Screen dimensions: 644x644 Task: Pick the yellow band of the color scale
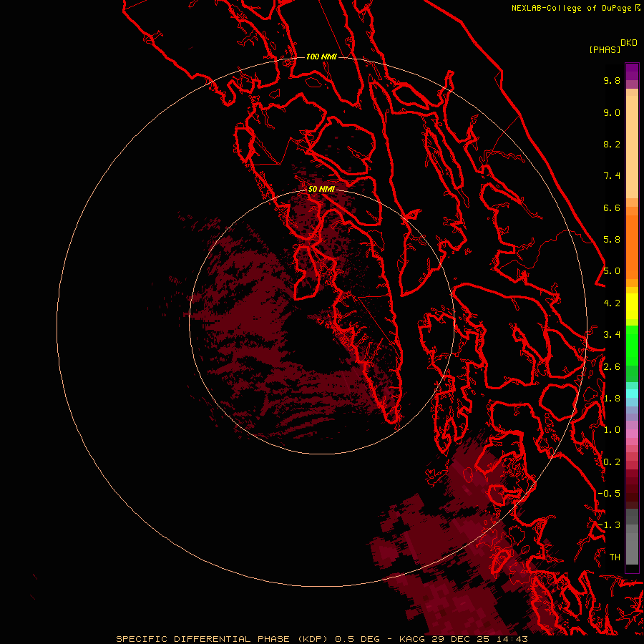(632, 306)
